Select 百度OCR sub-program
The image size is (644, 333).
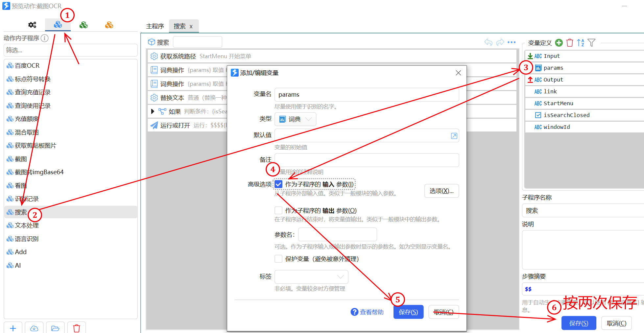coord(70,66)
